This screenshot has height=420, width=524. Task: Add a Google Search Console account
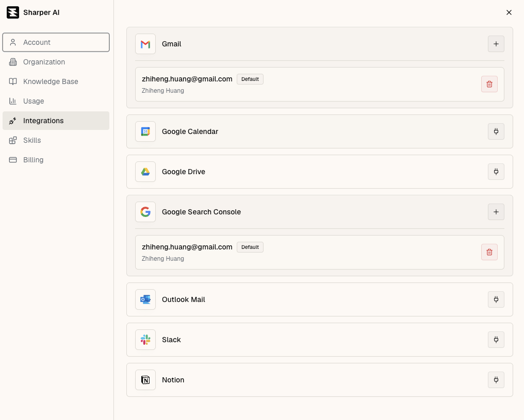point(496,212)
